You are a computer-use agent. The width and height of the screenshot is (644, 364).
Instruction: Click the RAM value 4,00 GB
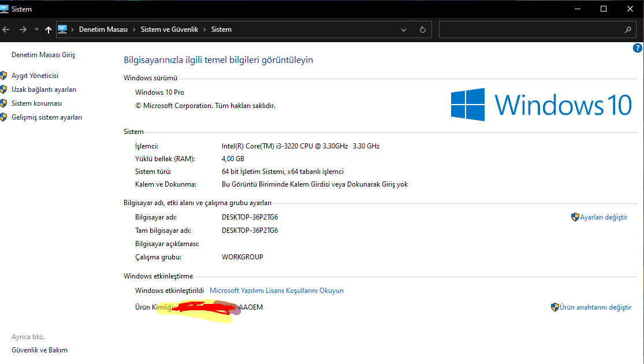click(233, 158)
